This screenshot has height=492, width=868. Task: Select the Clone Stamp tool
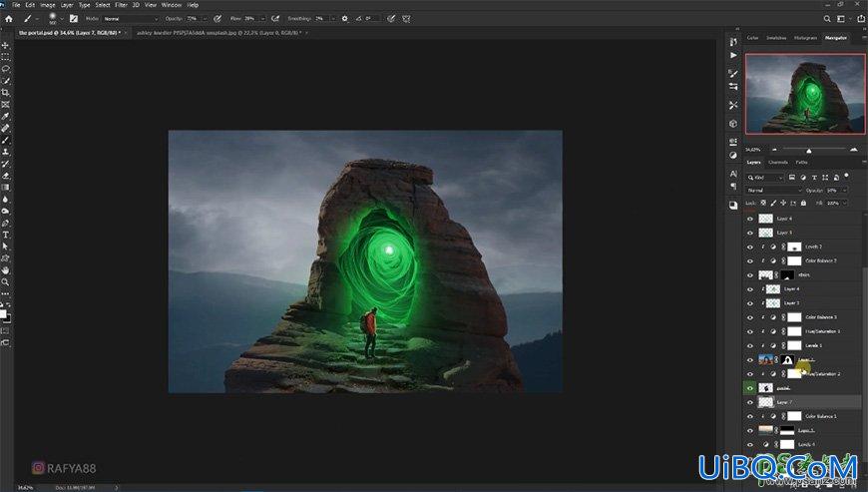6,152
